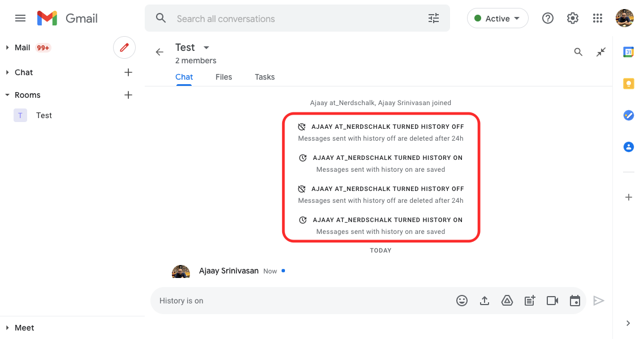Add a Google Drive file
The image size is (644, 339).
click(x=507, y=301)
